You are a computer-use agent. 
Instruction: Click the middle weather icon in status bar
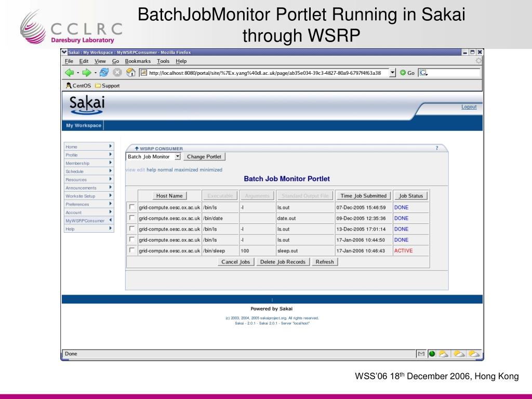pyautogui.click(x=459, y=354)
